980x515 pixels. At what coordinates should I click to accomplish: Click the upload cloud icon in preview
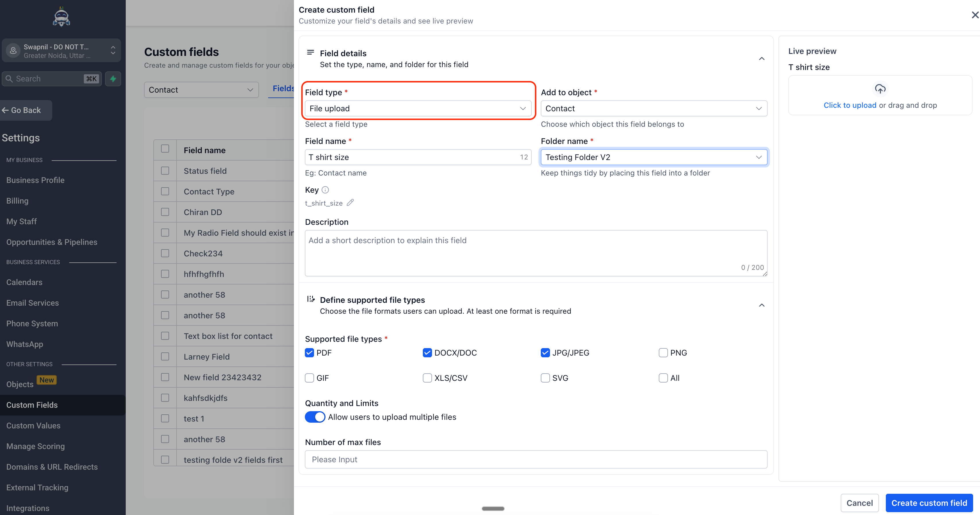point(880,89)
